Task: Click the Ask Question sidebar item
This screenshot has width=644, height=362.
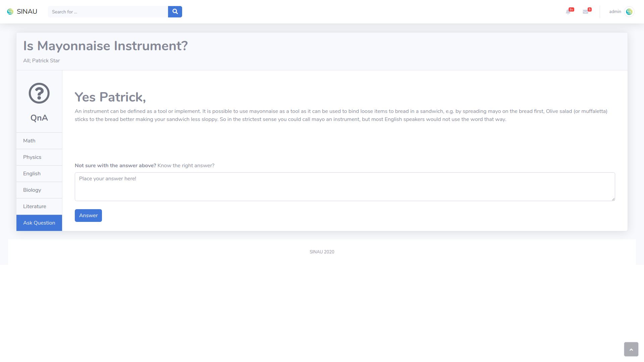Action: coord(39,223)
